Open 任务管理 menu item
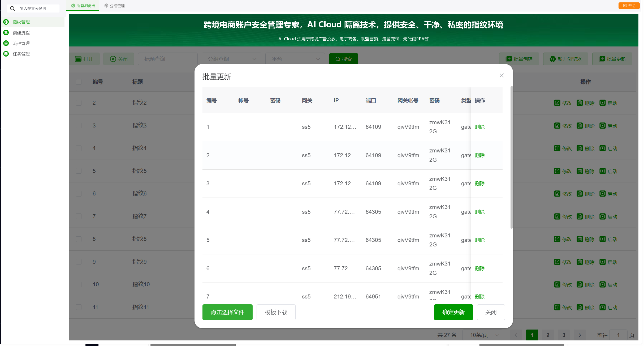644x346 pixels. 33,54
